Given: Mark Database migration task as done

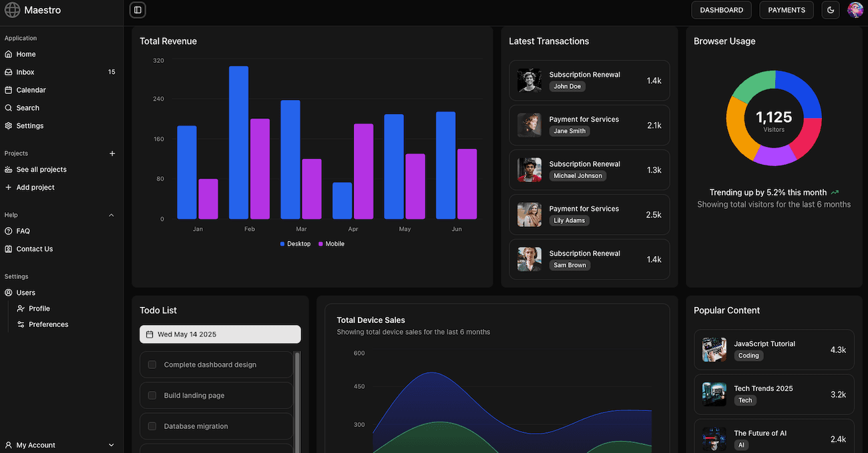Looking at the screenshot, I should pyautogui.click(x=152, y=426).
